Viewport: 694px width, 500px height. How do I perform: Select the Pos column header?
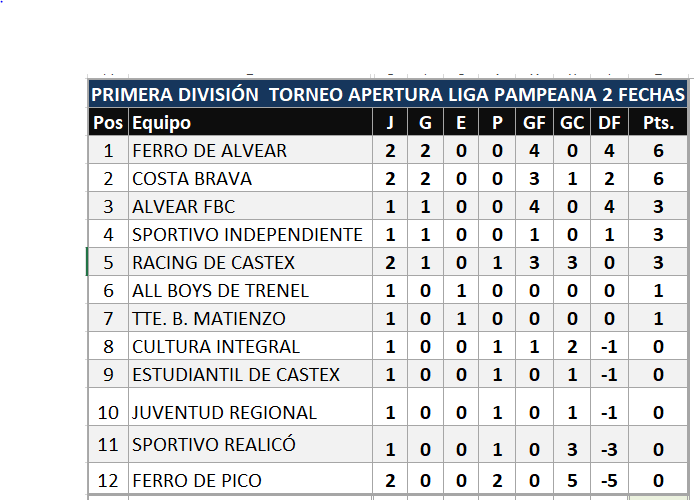108,124
